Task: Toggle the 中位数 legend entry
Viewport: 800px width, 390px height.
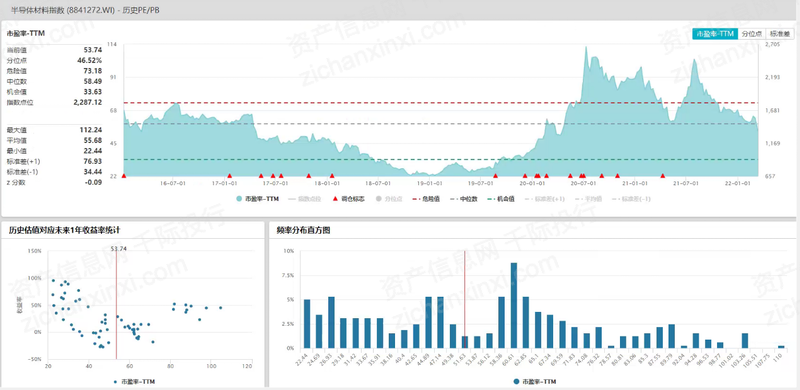Action: point(465,199)
